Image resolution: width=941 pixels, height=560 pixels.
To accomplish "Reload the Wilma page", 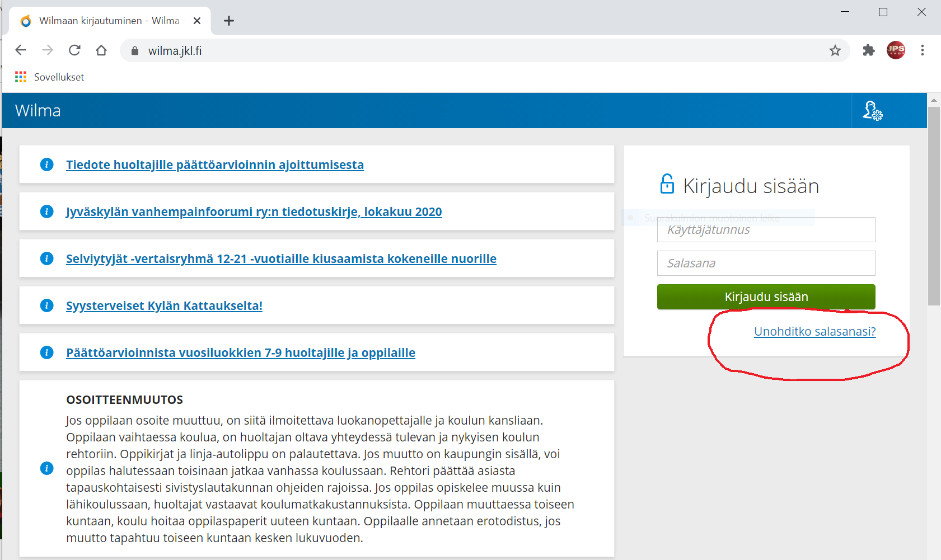I will [74, 50].
